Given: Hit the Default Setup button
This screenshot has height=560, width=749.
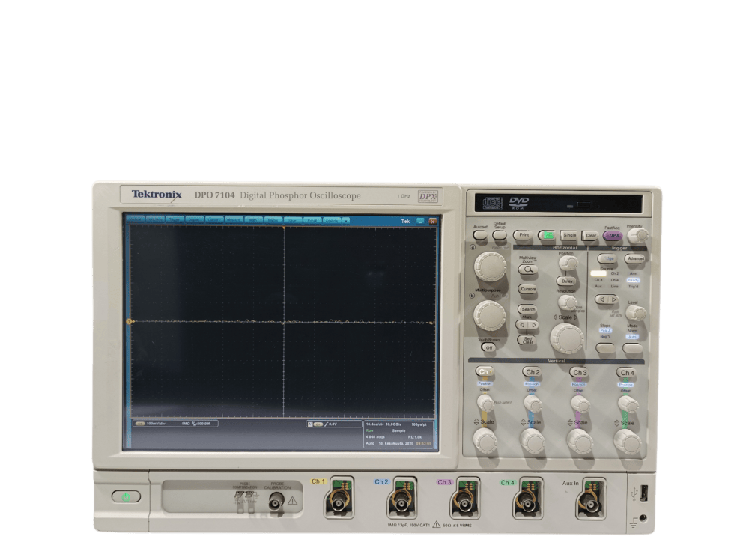Looking at the screenshot, I should tap(500, 235).
